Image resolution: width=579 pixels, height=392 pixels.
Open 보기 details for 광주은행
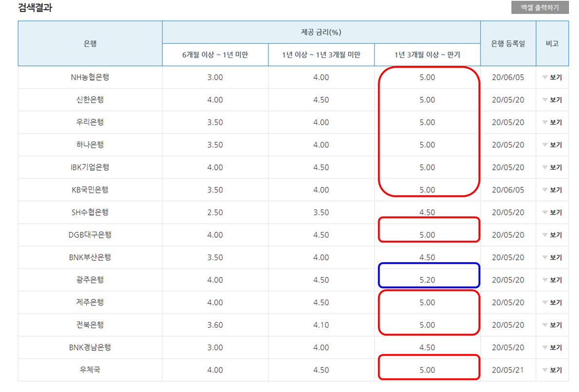coord(552,280)
